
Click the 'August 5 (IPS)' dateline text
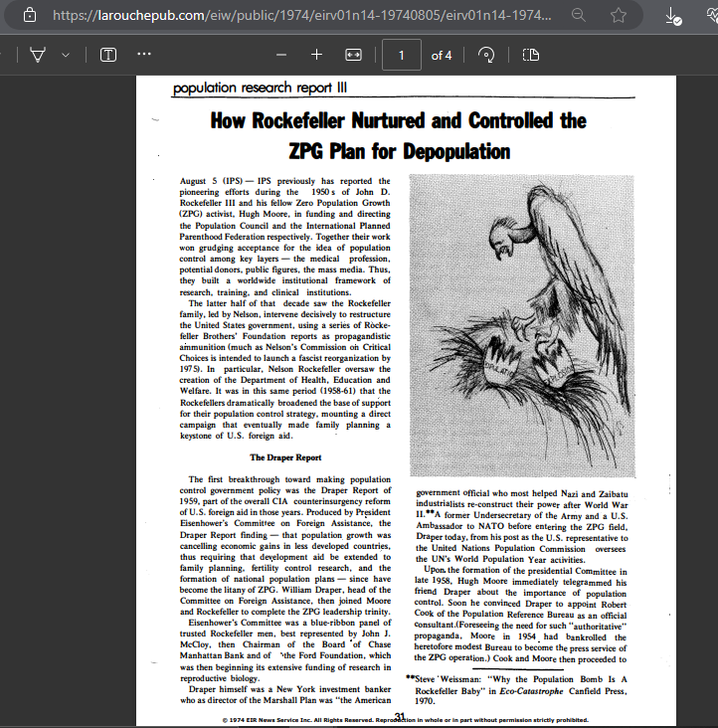[211, 181]
